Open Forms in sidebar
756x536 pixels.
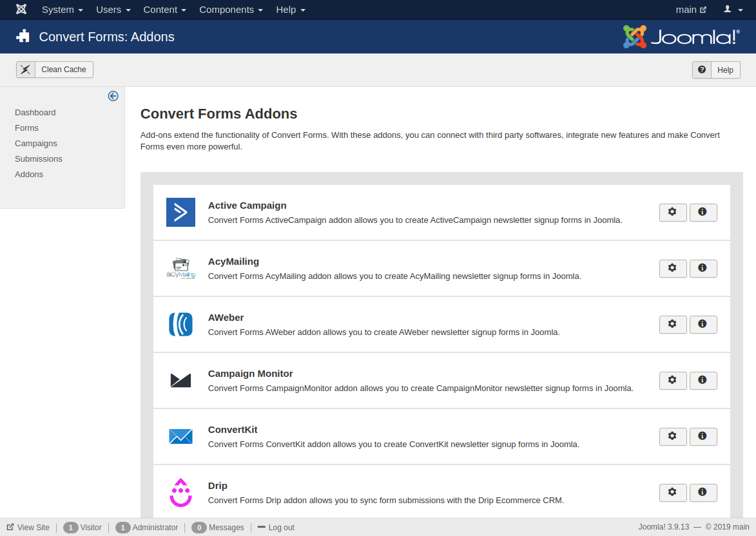(x=26, y=128)
